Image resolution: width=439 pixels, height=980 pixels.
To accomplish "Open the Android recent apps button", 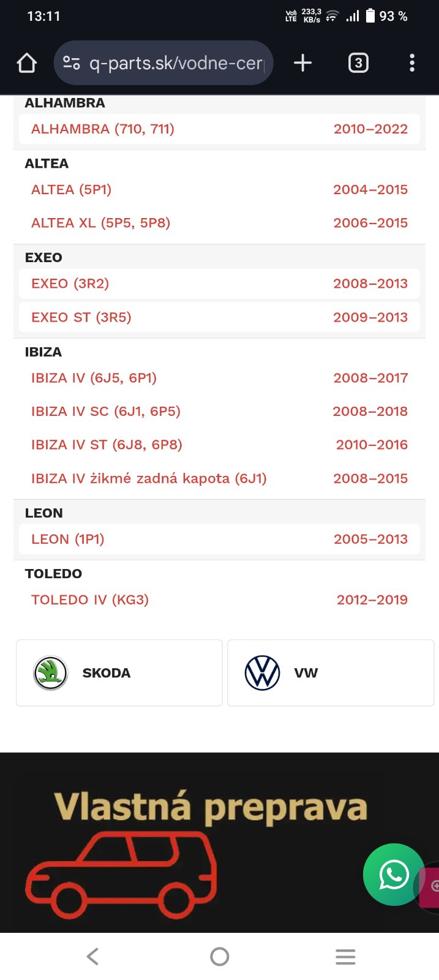I will (x=345, y=957).
